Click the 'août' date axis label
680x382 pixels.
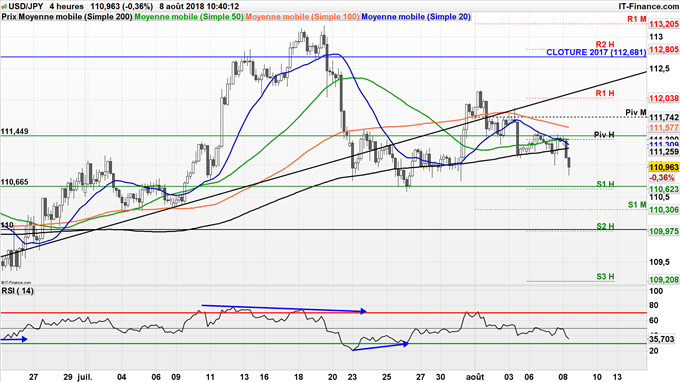tap(475, 377)
